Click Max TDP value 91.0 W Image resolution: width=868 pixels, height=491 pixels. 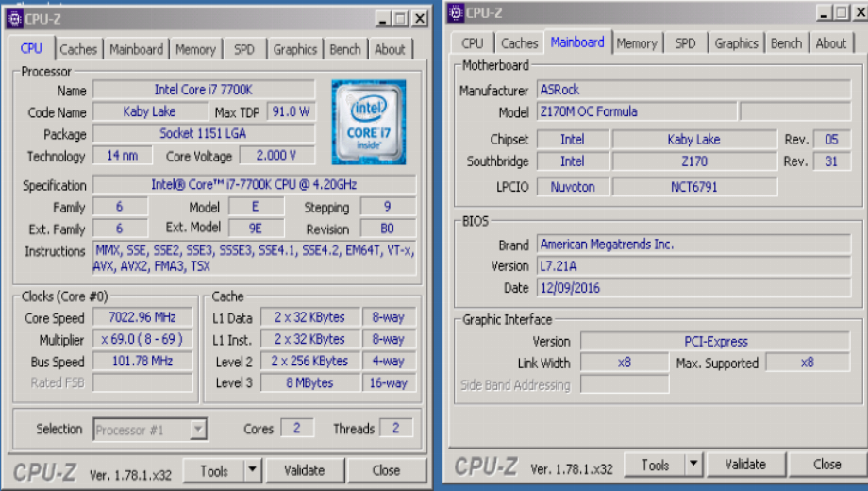[291, 111]
